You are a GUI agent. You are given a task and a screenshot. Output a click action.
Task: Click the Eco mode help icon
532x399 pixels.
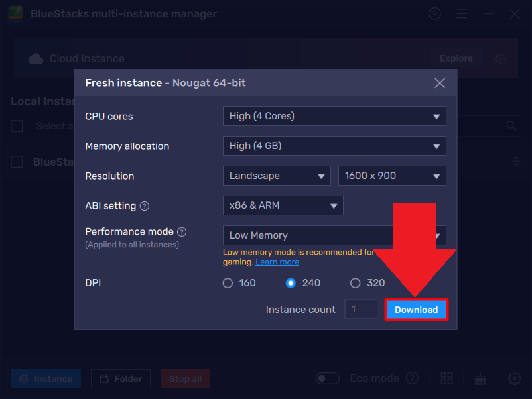click(412, 378)
